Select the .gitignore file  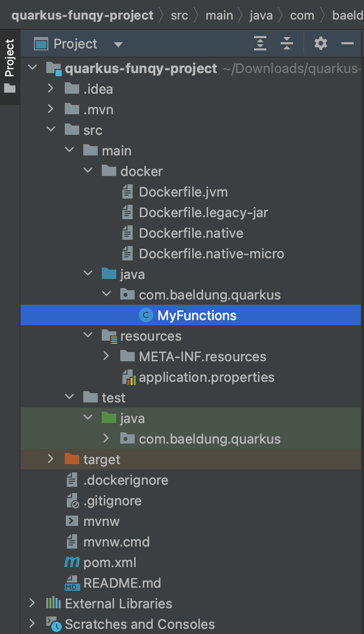(112, 501)
